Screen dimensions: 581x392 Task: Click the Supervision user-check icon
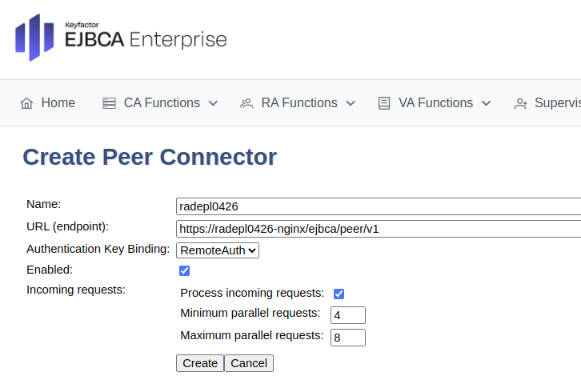(521, 103)
